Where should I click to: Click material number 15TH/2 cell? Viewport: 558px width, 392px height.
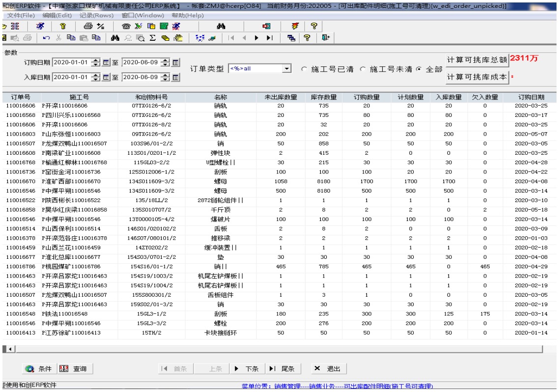(x=151, y=333)
